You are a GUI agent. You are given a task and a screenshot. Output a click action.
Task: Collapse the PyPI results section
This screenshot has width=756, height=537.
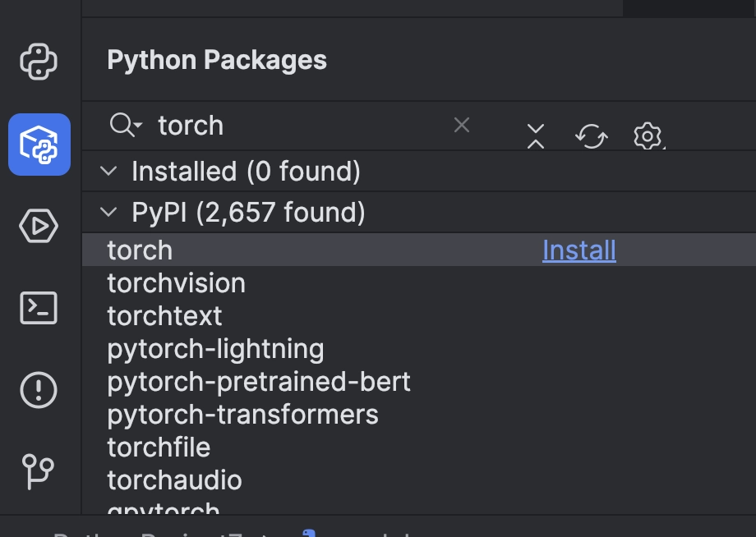coord(108,213)
